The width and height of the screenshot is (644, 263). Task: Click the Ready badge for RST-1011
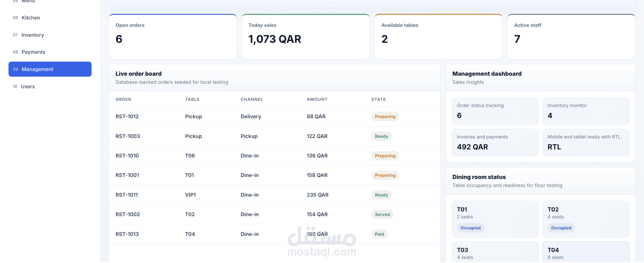(381, 195)
